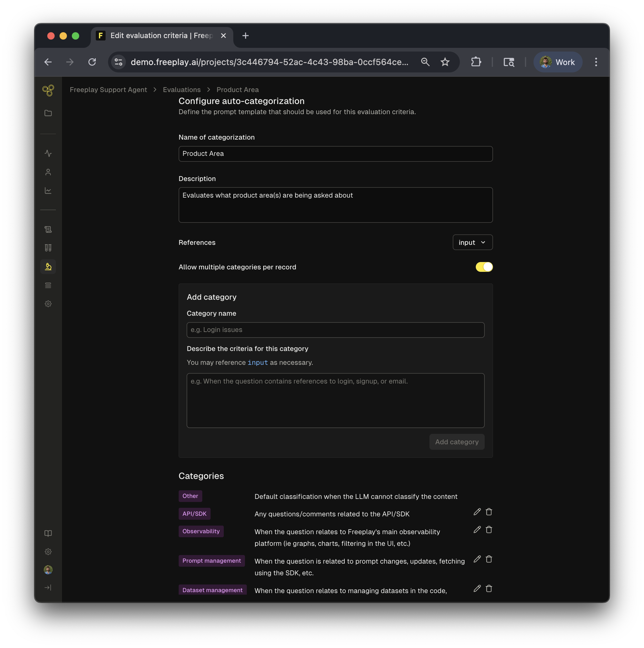Expand the sidebar with the arrow icon
The width and height of the screenshot is (644, 648).
point(48,588)
